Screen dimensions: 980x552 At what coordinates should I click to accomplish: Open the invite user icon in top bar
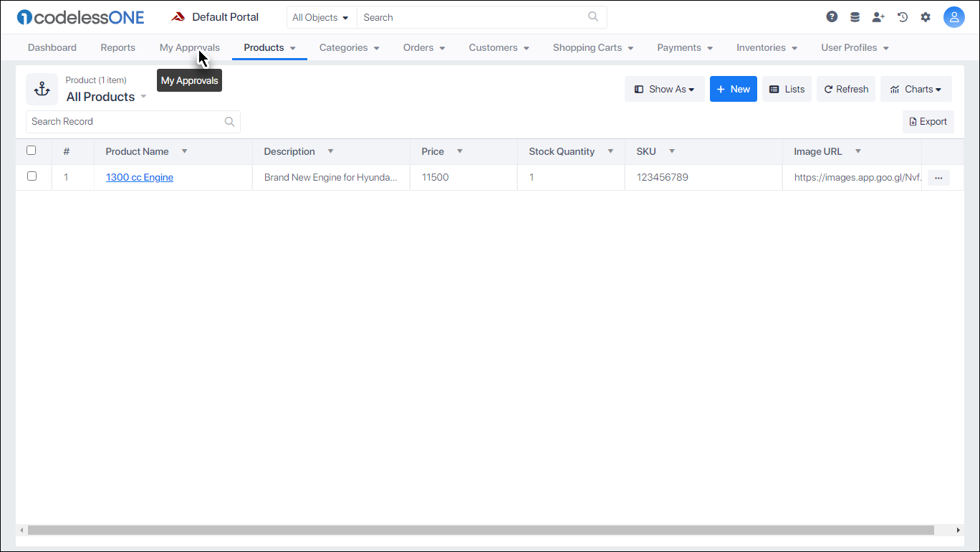click(x=878, y=16)
